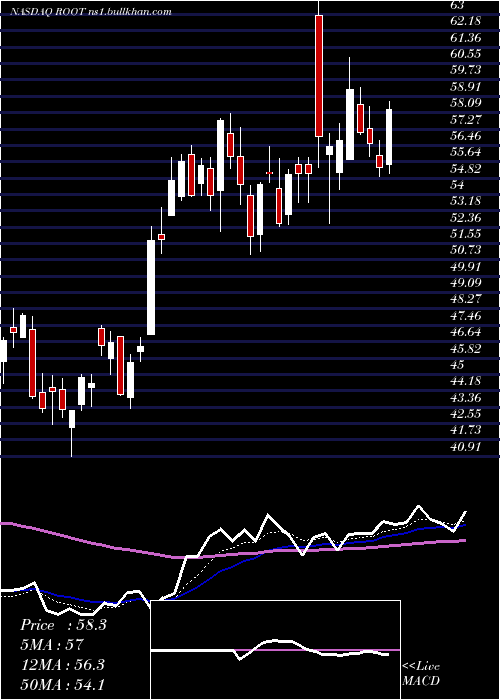Image resolution: width=500 pixels, height=700 pixels.
Task: Click the 58.91 price axis label
Action: [466, 87]
